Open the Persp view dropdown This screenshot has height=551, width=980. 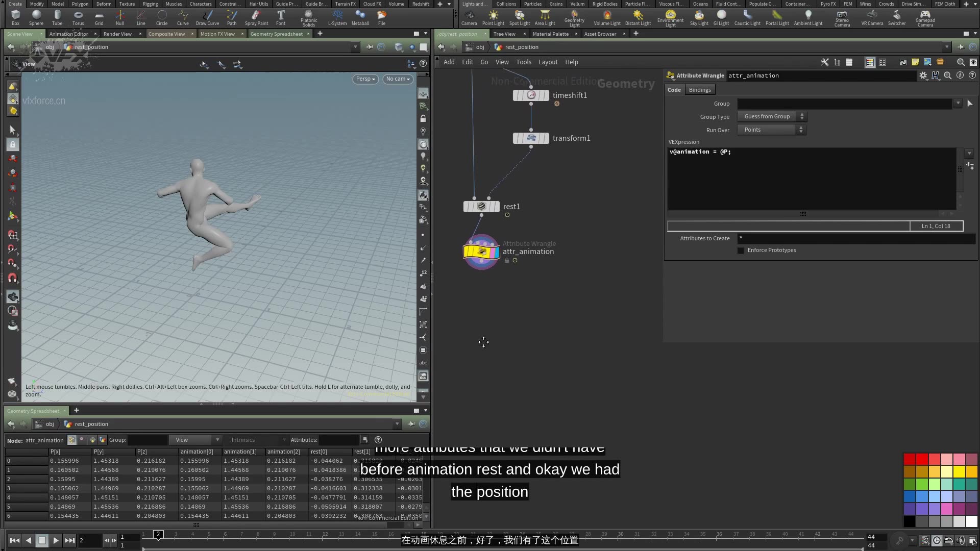pyautogui.click(x=365, y=79)
